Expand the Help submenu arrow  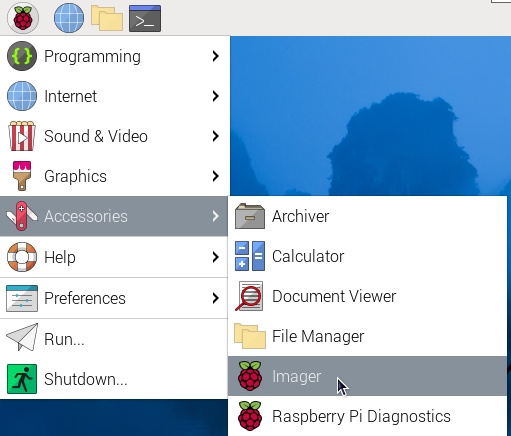tap(216, 257)
